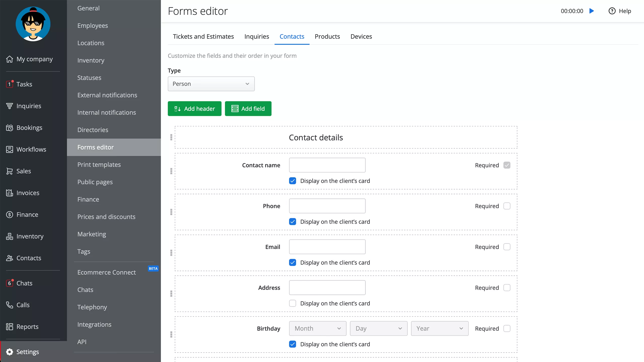This screenshot has width=644, height=362.
Task: Check Display on client's card for Address
Action: (292, 303)
